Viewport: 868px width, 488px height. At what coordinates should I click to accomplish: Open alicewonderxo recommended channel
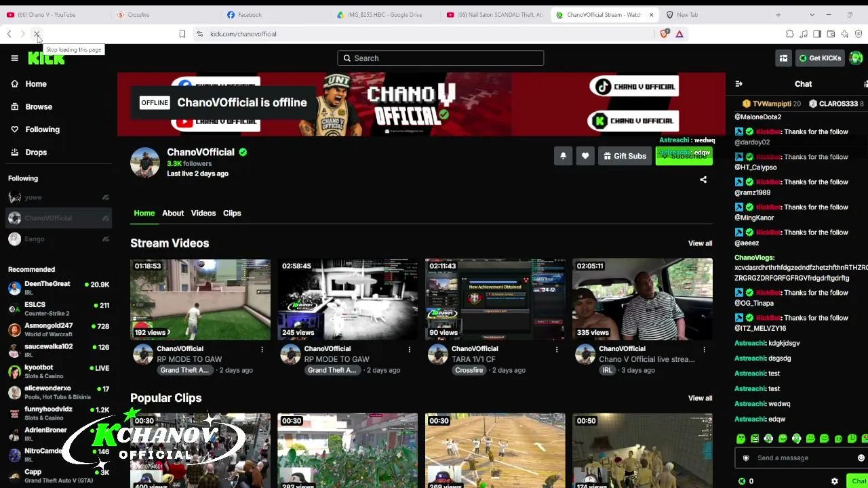click(58, 392)
